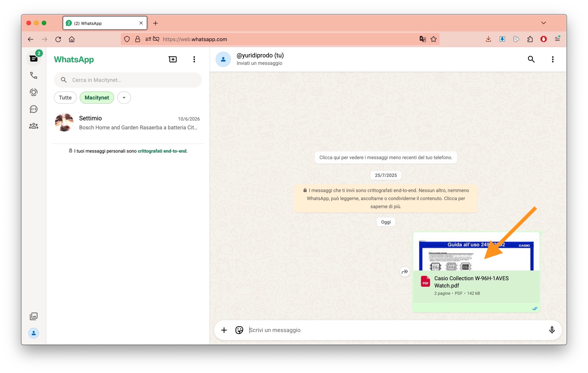Viewport: 588px width, 373px height.
Task: Click the Casio Collection W-96H-1AVES Watch.pdf filename
Action: [x=471, y=282]
